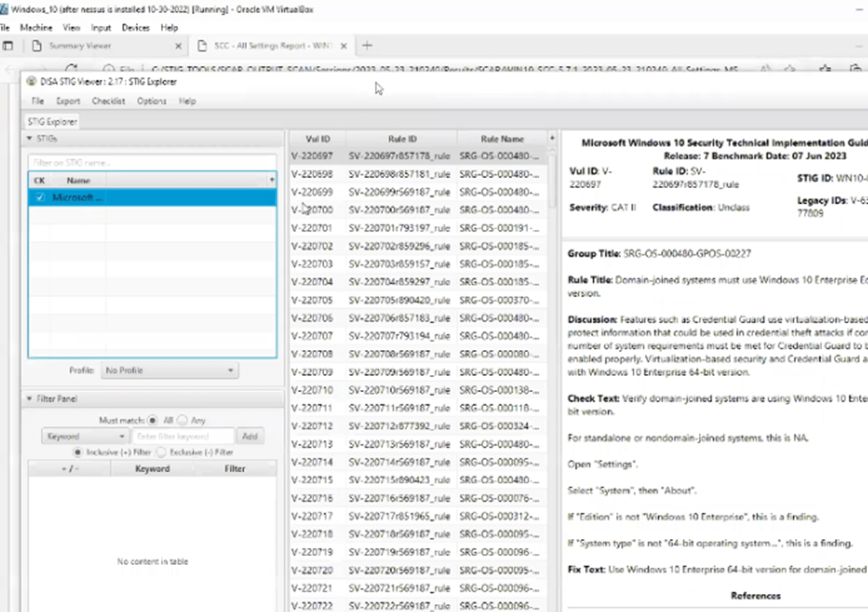Click the Add filter button
The height and width of the screenshot is (612, 868).
pyautogui.click(x=249, y=437)
